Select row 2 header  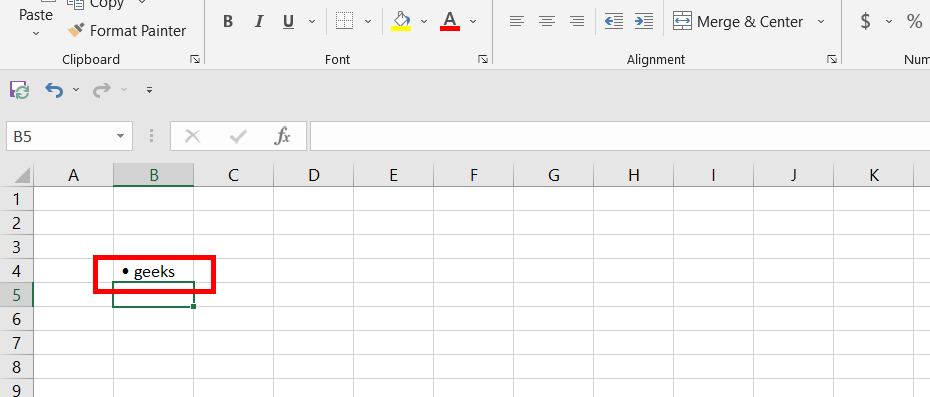click(17, 223)
